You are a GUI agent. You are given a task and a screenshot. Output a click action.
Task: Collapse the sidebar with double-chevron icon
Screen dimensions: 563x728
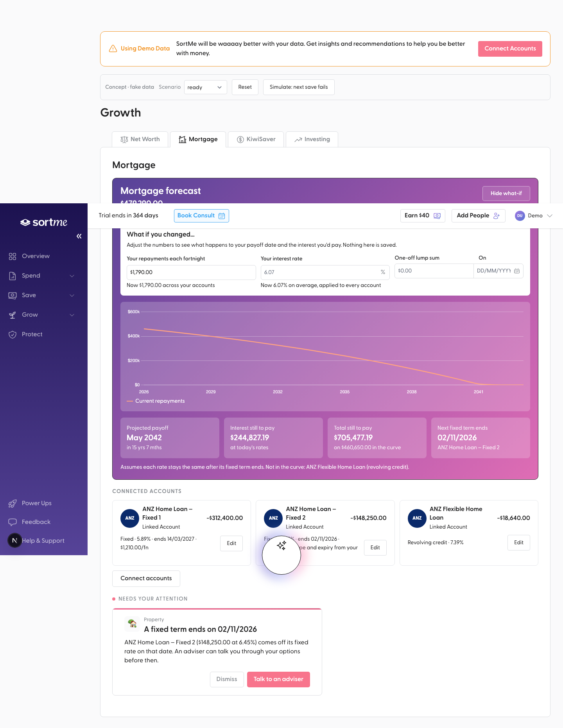click(79, 236)
